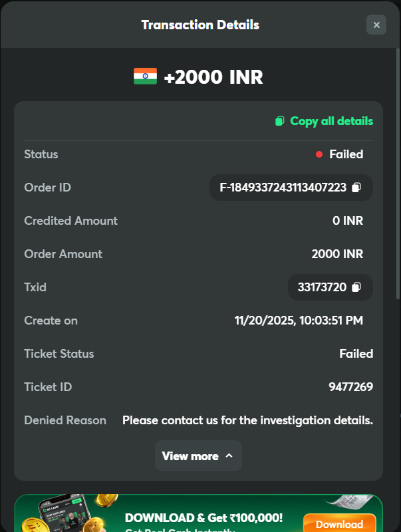This screenshot has height=532, width=401.
Task: Click the Ticket ID number 9477269
Action: tap(350, 387)
